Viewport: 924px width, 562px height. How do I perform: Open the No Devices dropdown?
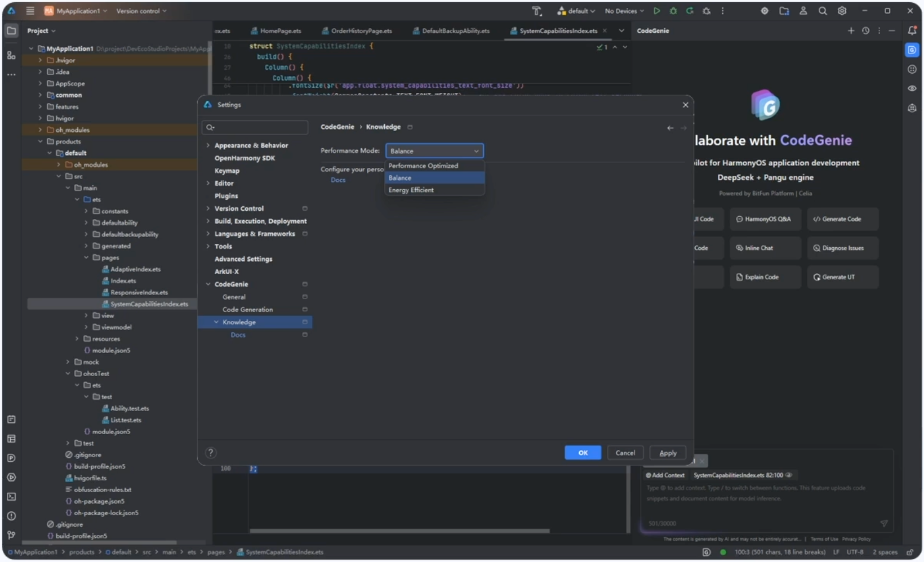tap(624, 11)
